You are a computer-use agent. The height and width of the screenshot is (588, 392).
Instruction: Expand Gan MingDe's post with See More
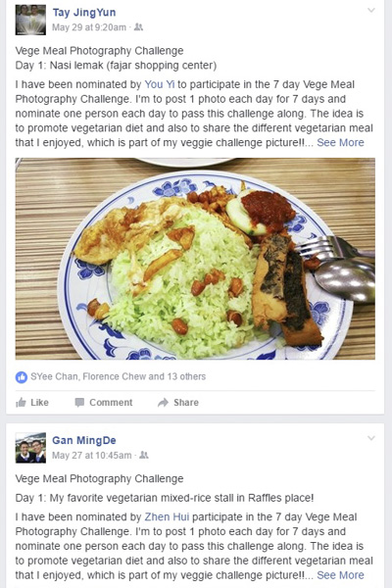click(340, 575)
